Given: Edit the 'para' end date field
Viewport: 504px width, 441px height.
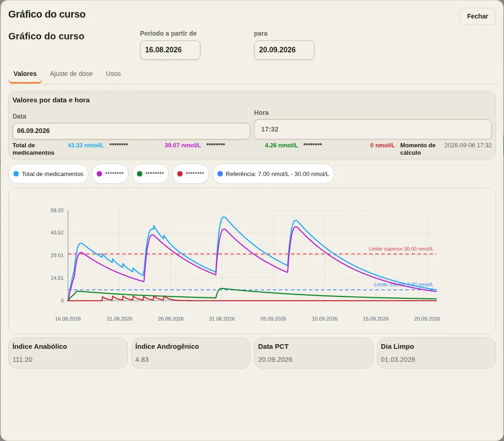Looking at the screenshot, I should click(x=284, y=50).
